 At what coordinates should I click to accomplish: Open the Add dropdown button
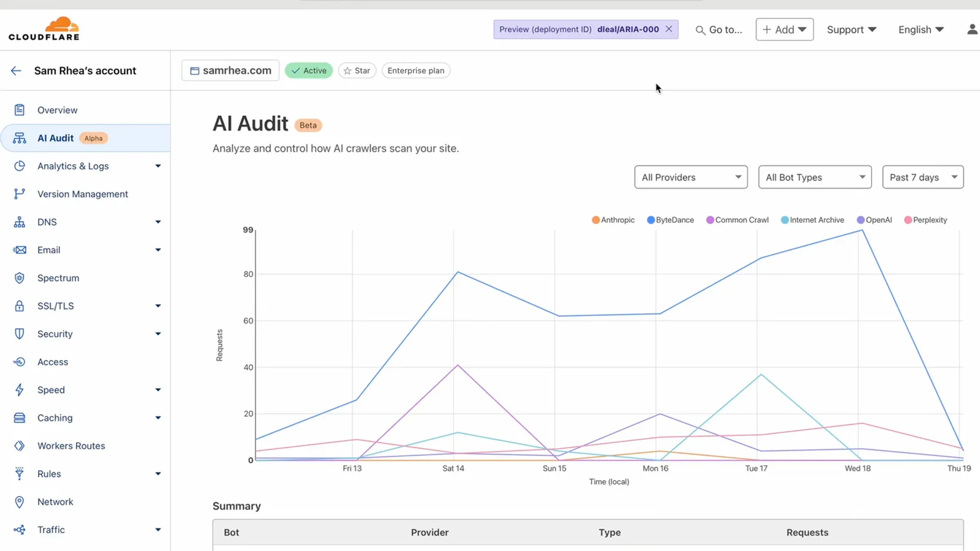point(785,29)
